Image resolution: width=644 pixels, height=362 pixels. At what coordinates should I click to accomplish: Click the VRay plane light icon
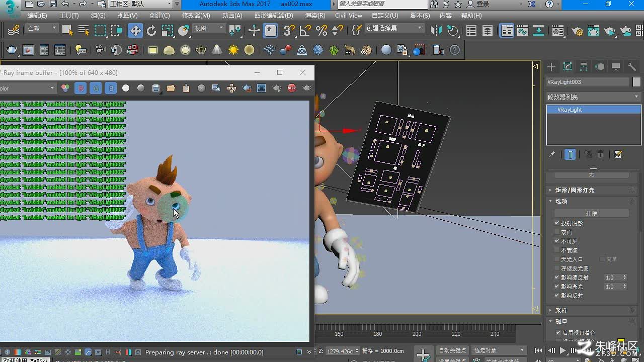153,50
